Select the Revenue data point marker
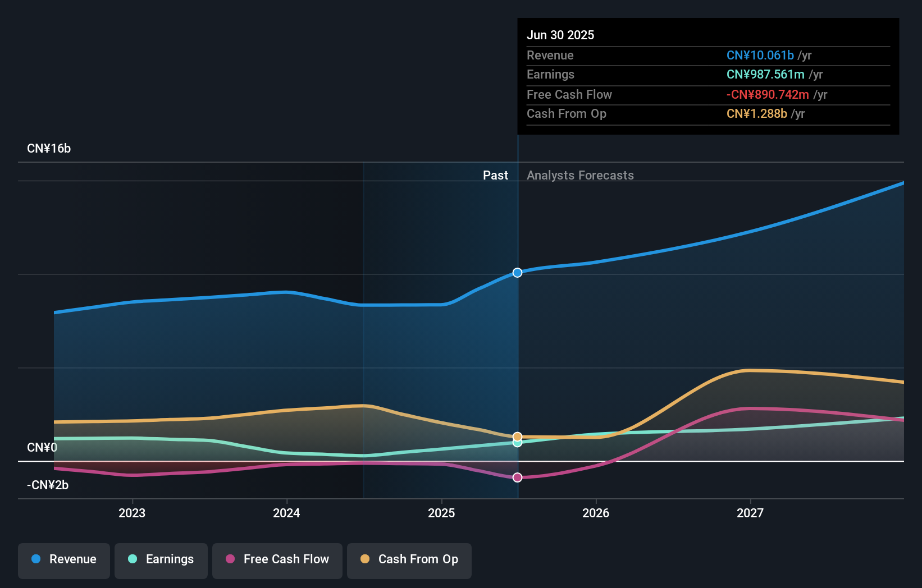Image resolution: width=922 pixels, height=588 pixels. pyautogui.click(x=518, y=273)
